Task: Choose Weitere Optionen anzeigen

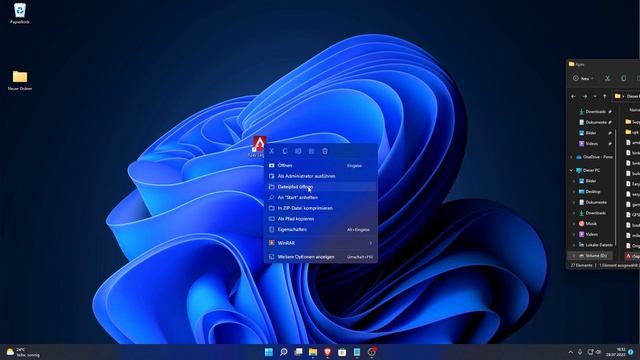Action: pos(320,257)
